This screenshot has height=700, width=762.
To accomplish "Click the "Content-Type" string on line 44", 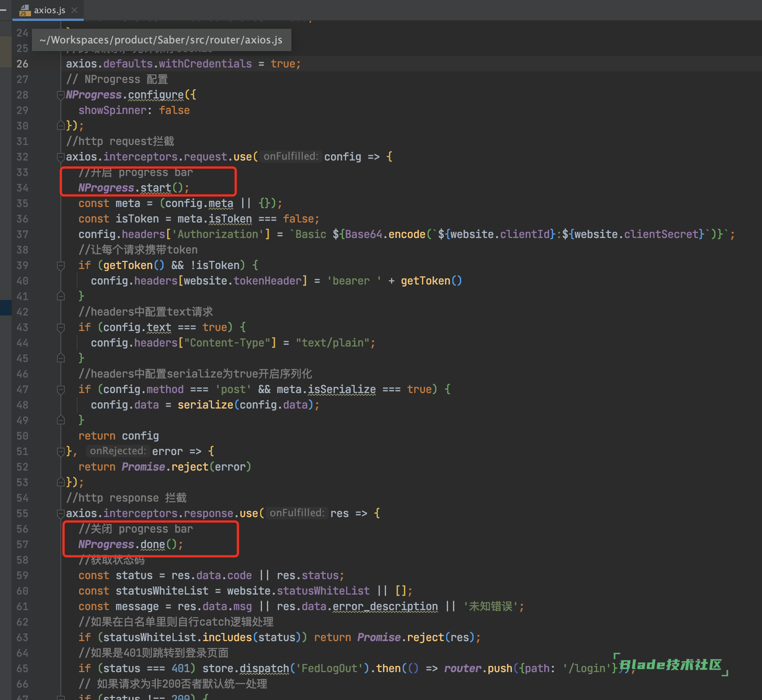I will click(x=227, y=343).
